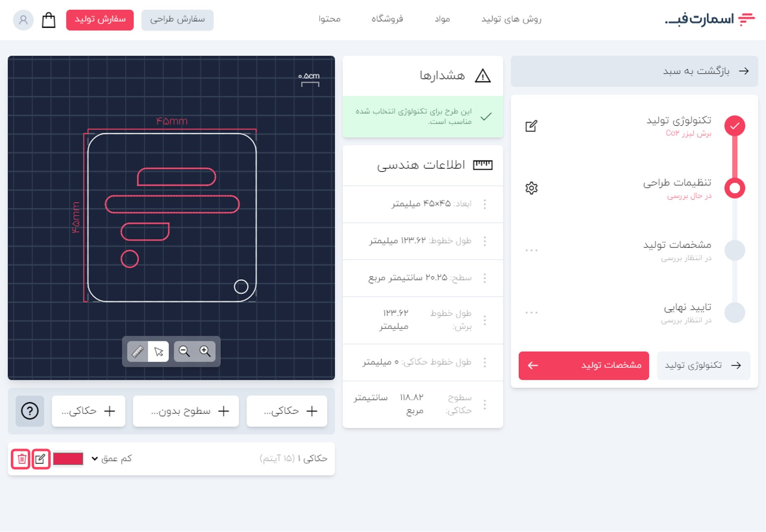Open the فروشگاه menu item

(x=387, y=19)
